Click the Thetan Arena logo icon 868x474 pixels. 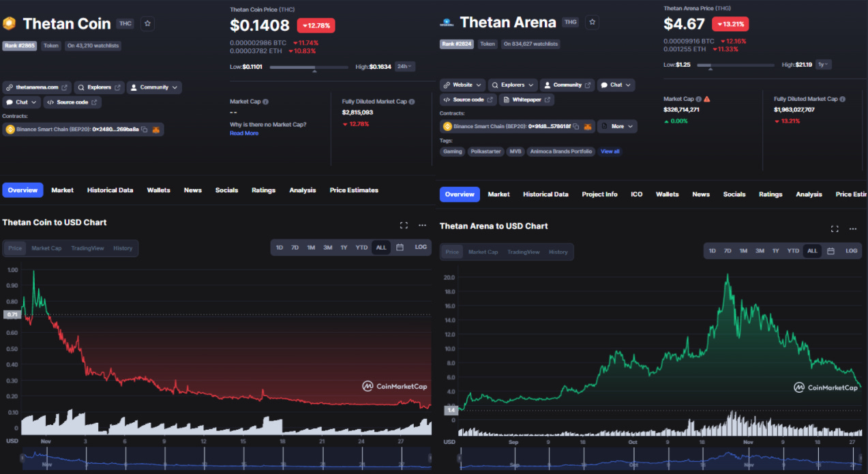pyautogui.click(x=447, y=23)
